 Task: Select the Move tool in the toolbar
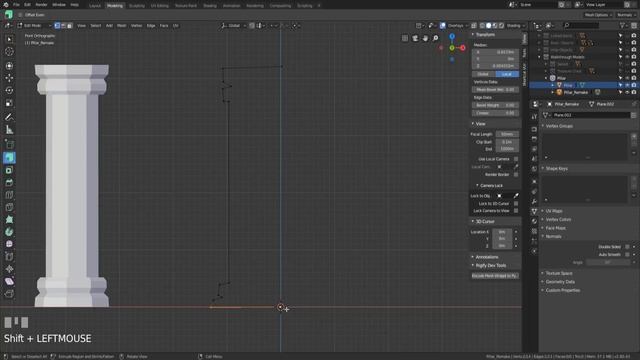click(x=9, y=78)
